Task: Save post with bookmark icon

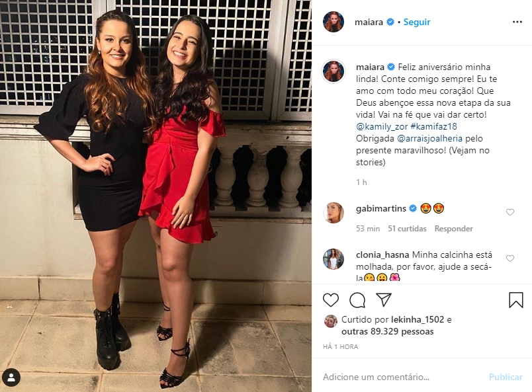Action: pos(515,300)
